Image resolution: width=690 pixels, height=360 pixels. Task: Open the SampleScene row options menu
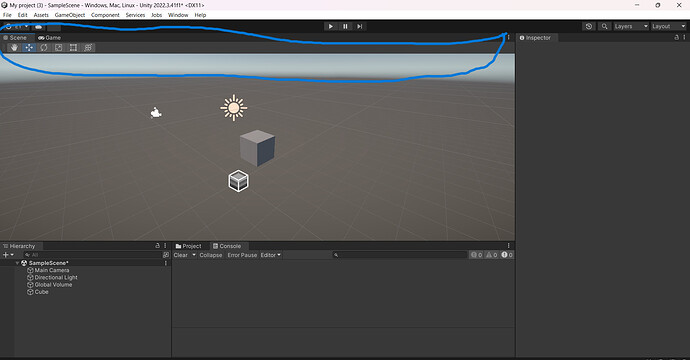coord(166,263)
